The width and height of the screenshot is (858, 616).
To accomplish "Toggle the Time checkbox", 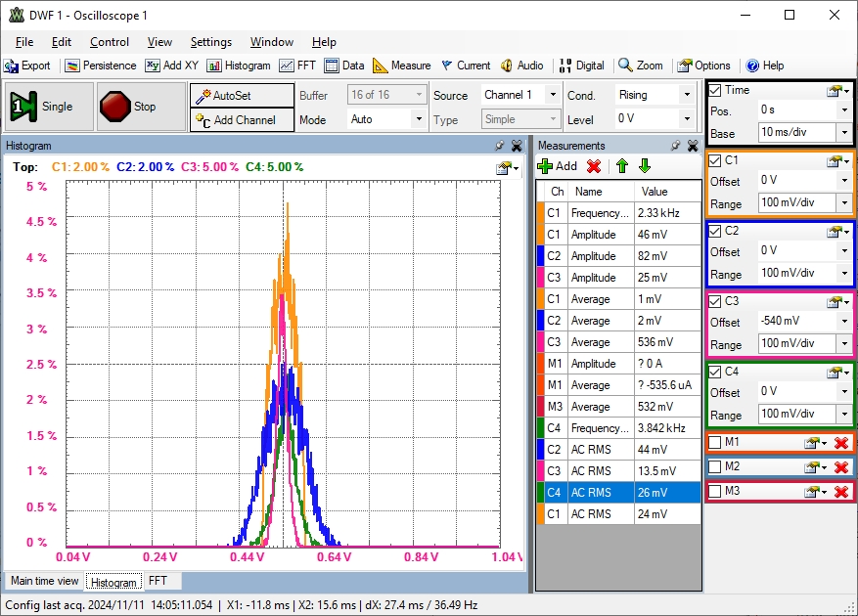I will (715, 90).
